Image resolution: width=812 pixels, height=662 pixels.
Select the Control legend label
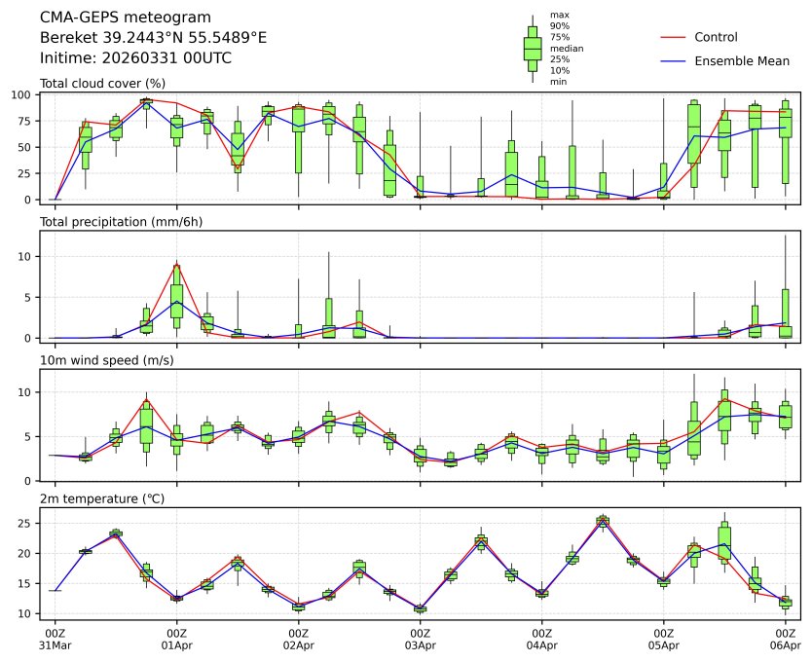(716, 37)
